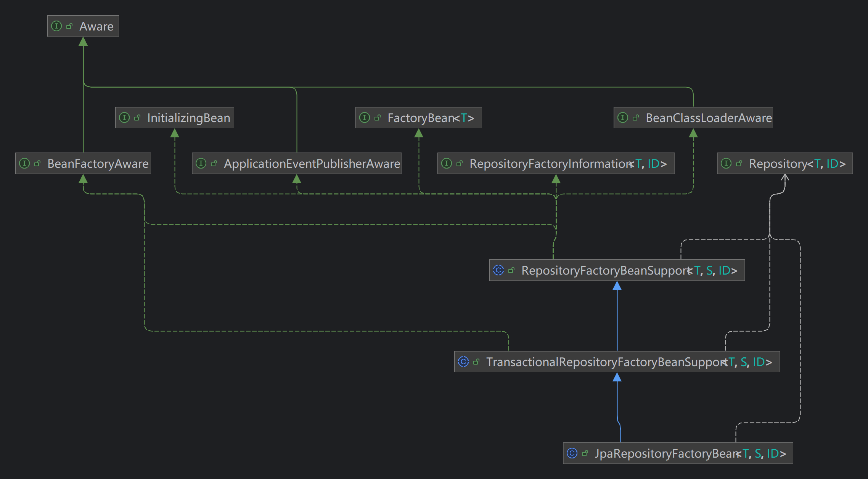
Task: Click the visibility lock icon on BeanClassLoaderAware
Action: coord(636,117)
